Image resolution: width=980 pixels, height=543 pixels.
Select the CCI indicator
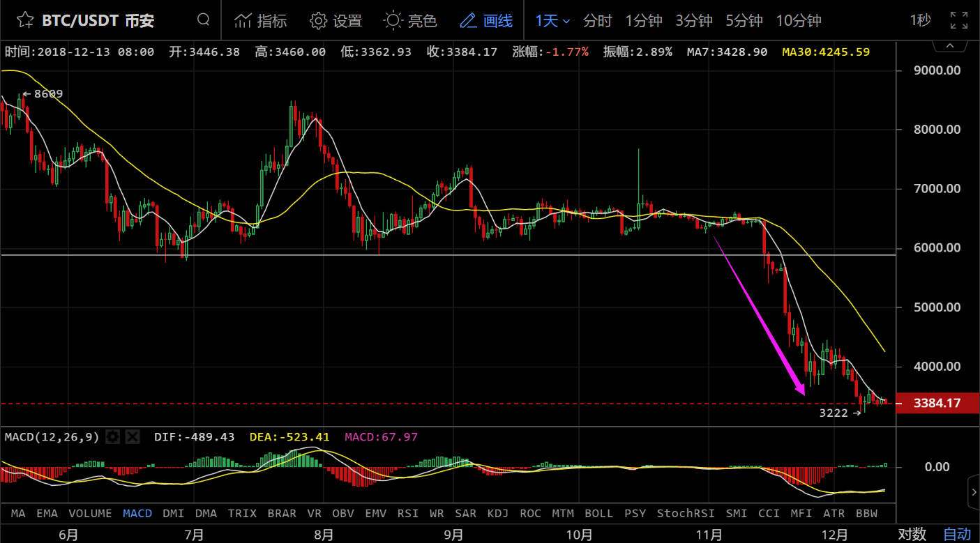tap(769, 514)
